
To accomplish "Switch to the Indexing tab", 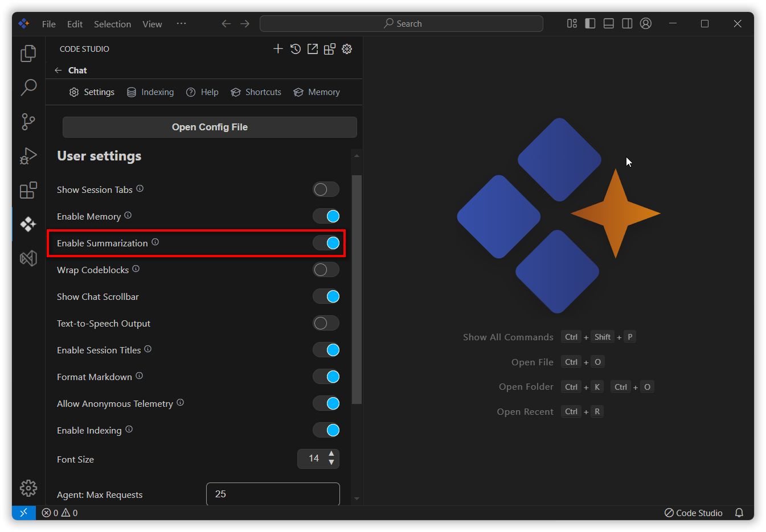I will (x=150, y=92).
